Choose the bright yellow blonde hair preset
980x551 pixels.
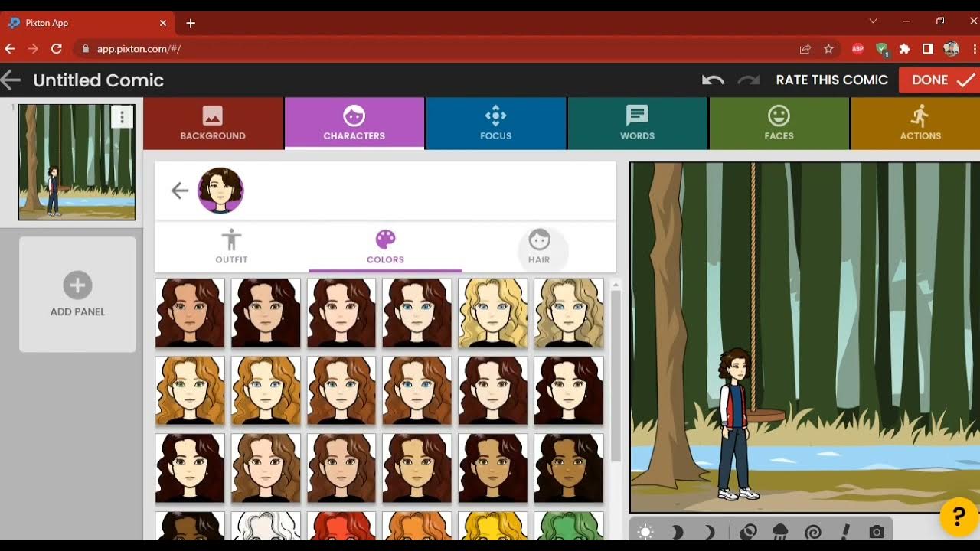[x=493, y=313]
